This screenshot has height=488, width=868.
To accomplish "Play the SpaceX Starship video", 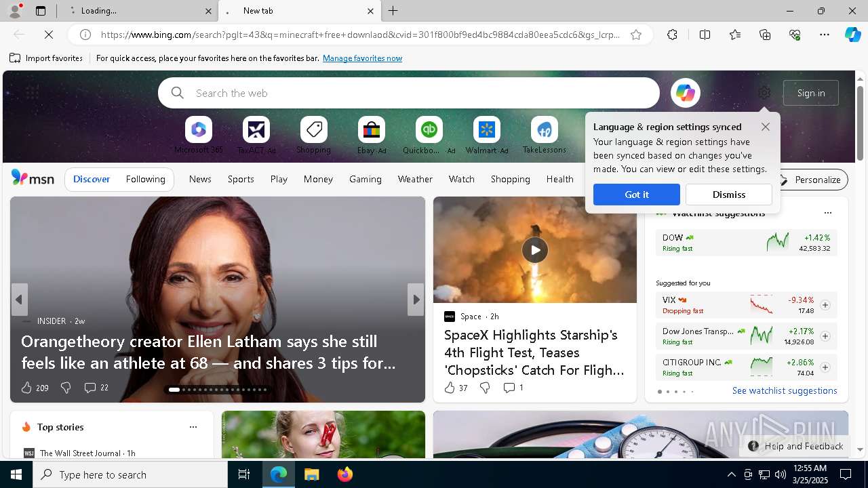I will click(535, 250).
